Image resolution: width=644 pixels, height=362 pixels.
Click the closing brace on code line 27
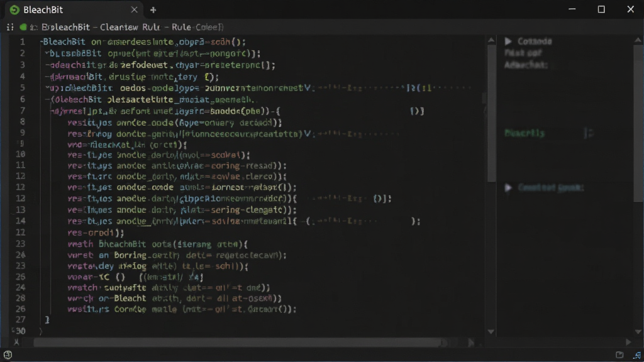tap(47, 319)
